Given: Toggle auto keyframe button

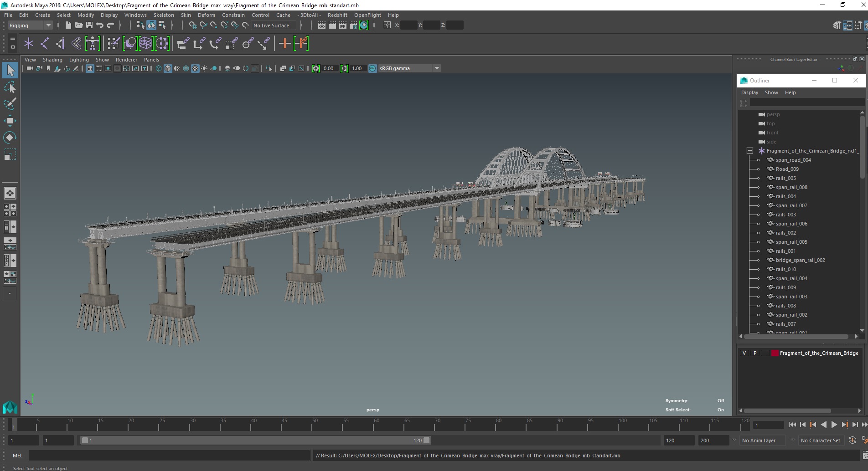Looking at the screenshot, I should (852, 440).
